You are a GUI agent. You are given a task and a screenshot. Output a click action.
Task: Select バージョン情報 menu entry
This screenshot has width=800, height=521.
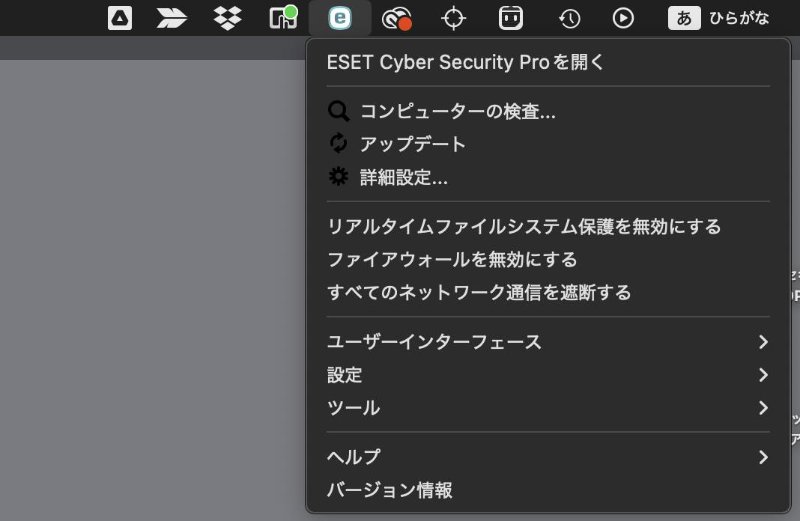390,490
